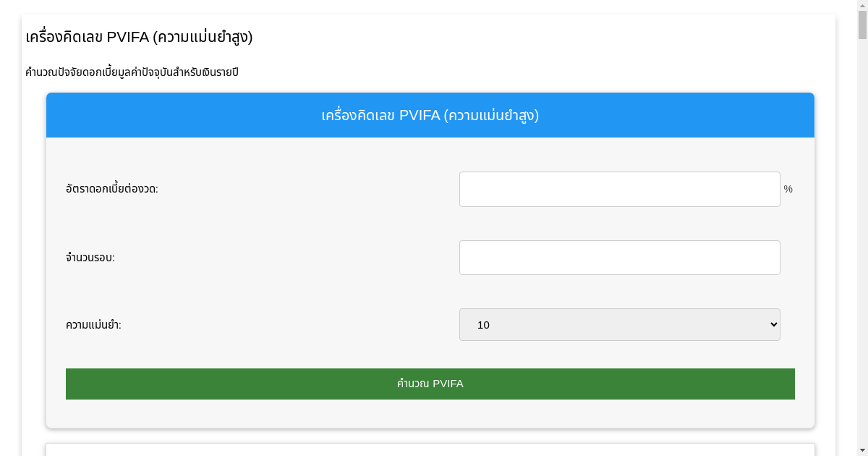Click the scrollbar up arrow
This screenshot has height=456, width=868.
click(x=862, y=6)
